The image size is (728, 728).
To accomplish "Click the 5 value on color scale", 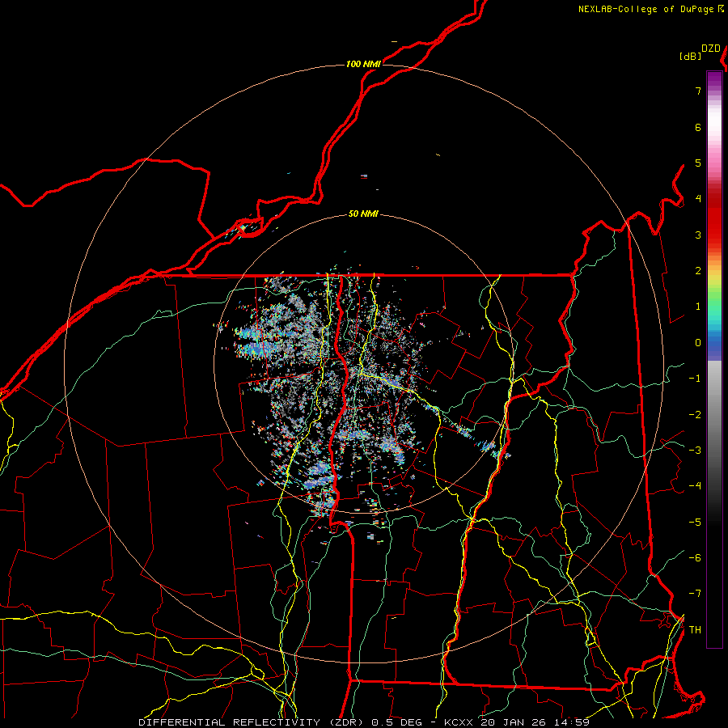I will tap(698, 163).
